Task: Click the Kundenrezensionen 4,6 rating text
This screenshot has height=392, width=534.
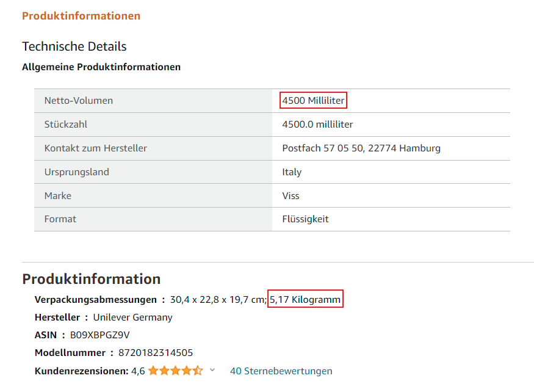Action: (90, 371)
